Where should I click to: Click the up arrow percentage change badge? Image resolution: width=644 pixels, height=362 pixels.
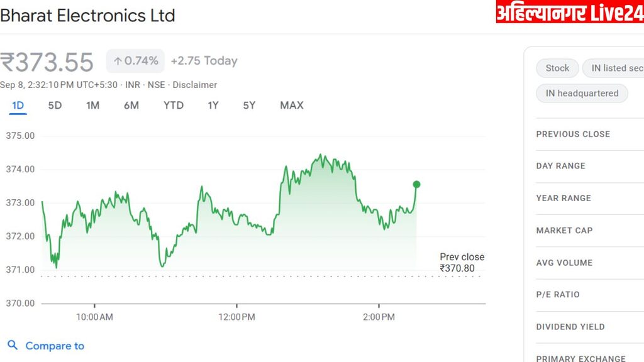click(x=135, y=61)
